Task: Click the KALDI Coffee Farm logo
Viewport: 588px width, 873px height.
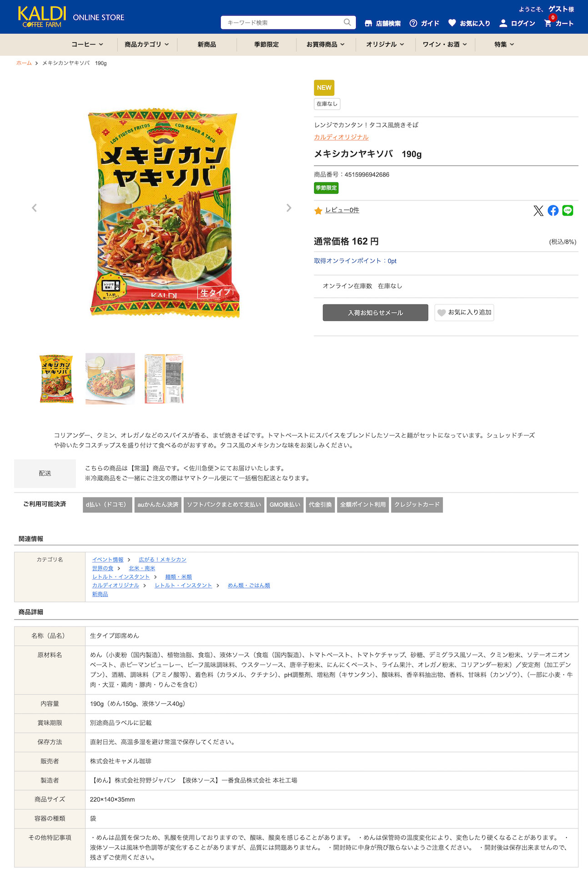Action: [x=42, y=17]
